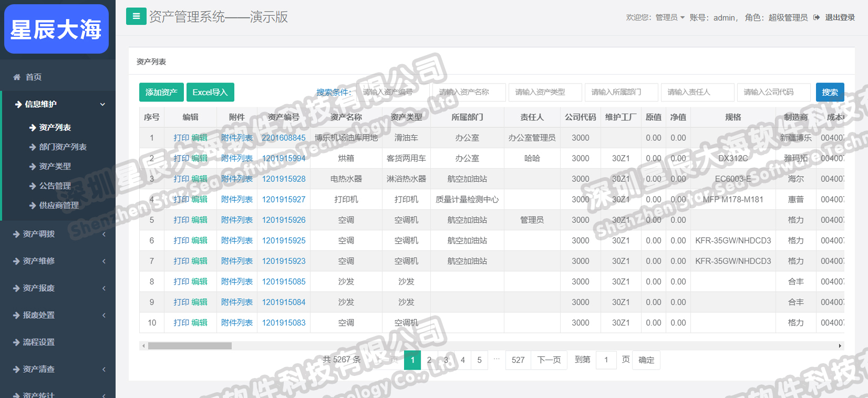Open 附件列表 in row 3
The width and height of the screenshot is (868, 398).
[237, 179]
